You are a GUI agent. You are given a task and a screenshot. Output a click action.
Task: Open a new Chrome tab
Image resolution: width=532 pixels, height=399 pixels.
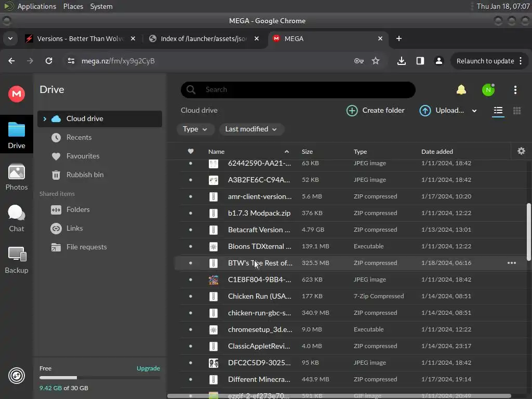coord(399,38)
